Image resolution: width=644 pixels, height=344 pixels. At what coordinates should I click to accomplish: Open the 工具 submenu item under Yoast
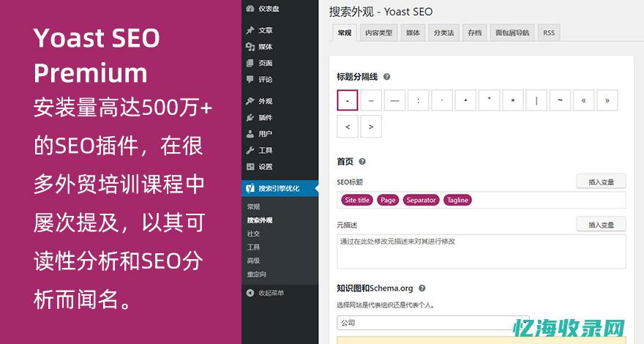tap(253, 247)
